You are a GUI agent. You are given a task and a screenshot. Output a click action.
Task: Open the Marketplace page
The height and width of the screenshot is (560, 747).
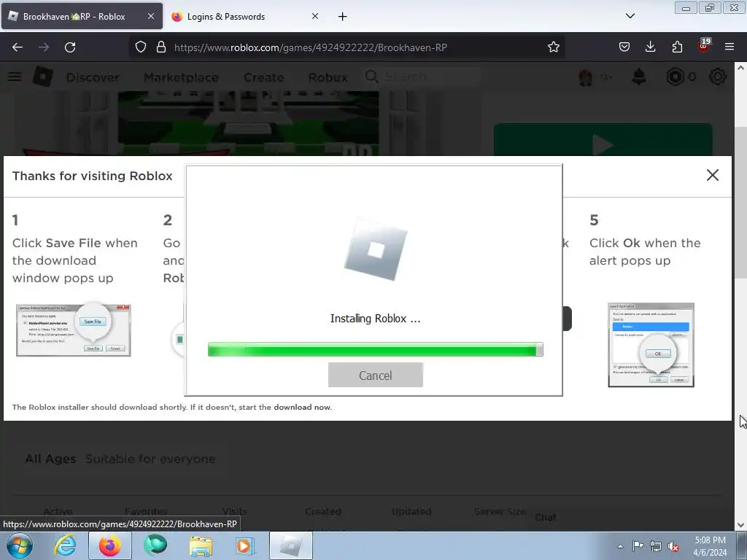pos(181,77)
